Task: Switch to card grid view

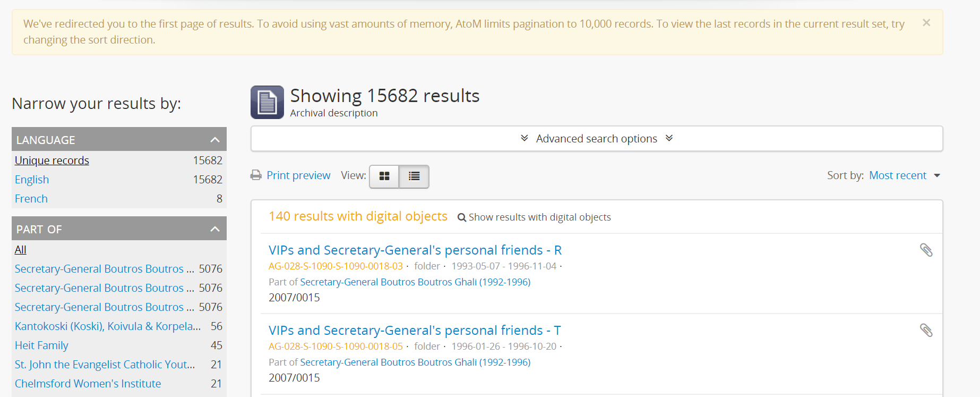Action: point(384,176)
